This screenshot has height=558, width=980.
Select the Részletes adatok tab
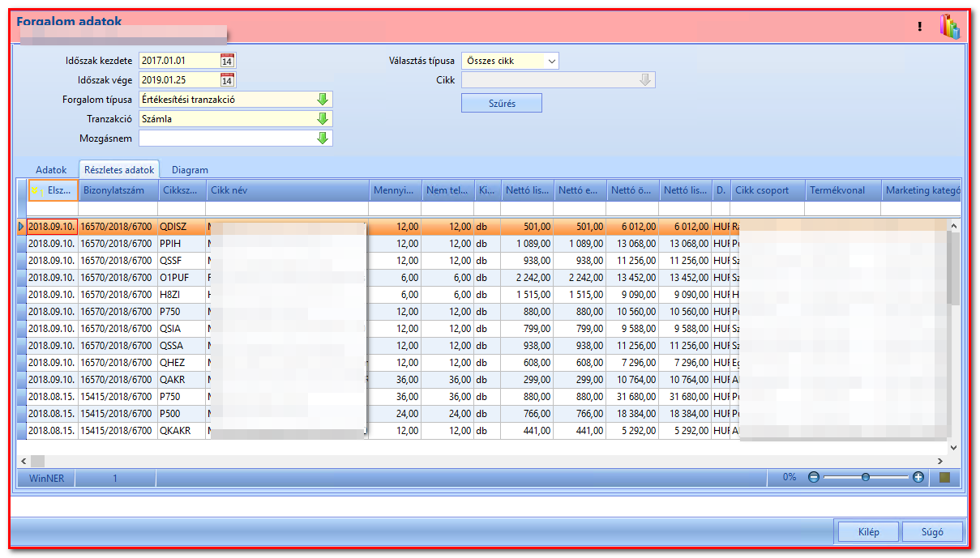[x=118, y=170]
